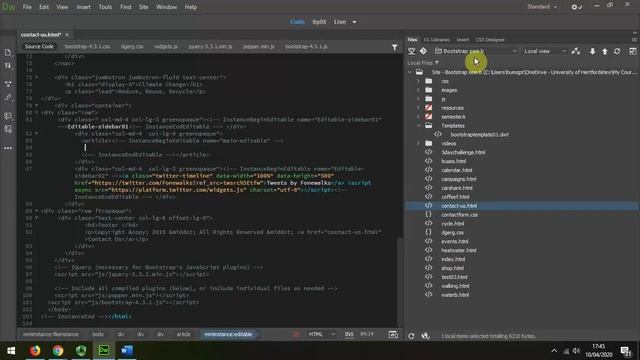This screenshot has height=360, width=640.
Task: Close the contact-us.html document tab
Action: click(67, 35)
